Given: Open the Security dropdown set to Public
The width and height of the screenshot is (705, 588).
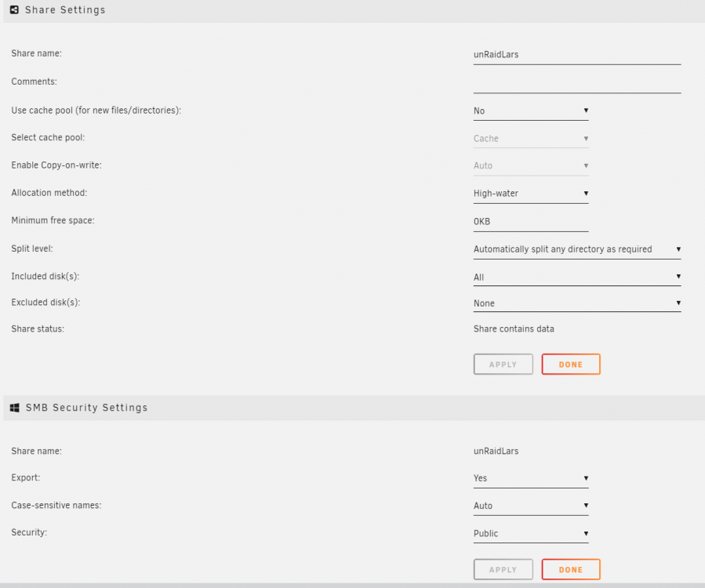Looking at the screenshot, I should point(531,534).
